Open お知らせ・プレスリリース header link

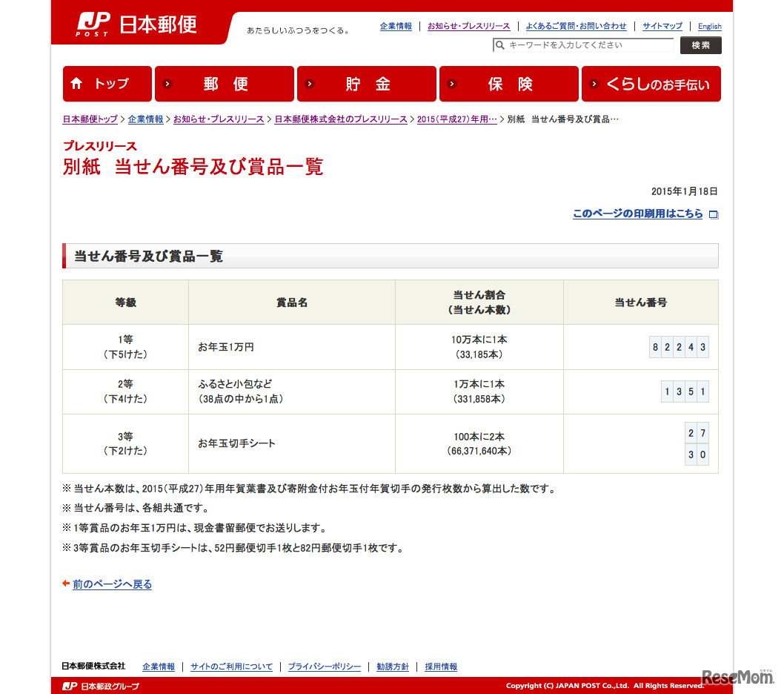click(x=468, y=26)
